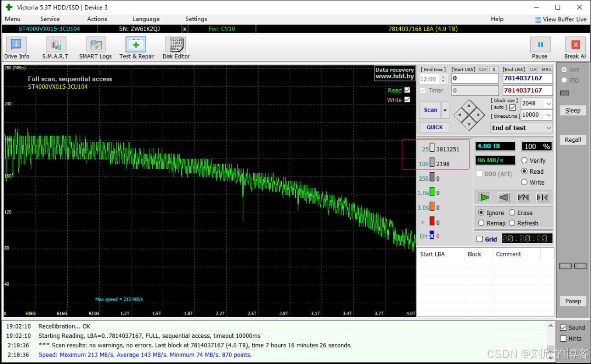591x364 pixels.
Task: Open the S.M.A.R.T view
Action: (x=56, y=48)
